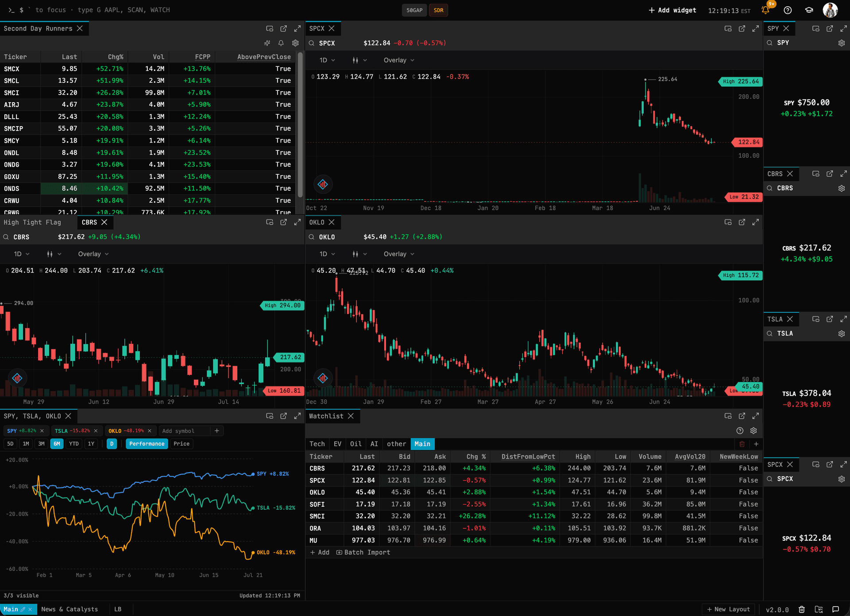Open the chart type dropdown on SPCX chart
The height and width of the screenshot is (616, 850).
(359, 60)
